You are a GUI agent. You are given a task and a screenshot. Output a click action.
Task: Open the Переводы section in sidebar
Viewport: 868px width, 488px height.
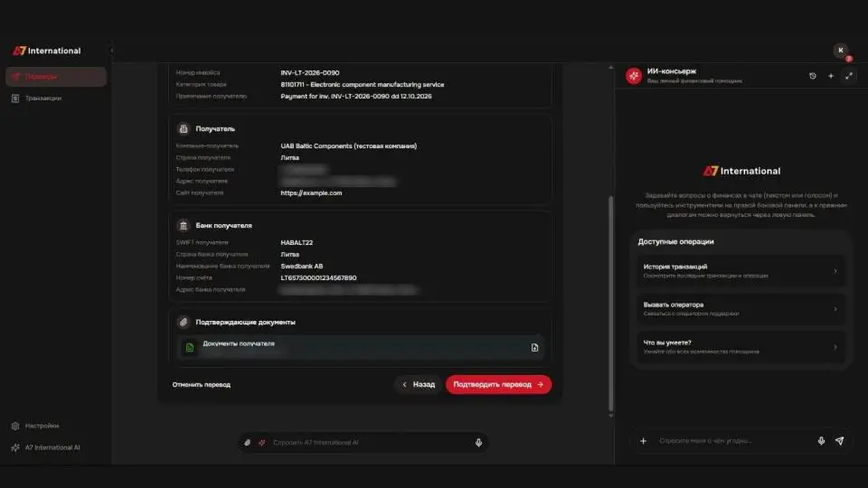point(56,76)
